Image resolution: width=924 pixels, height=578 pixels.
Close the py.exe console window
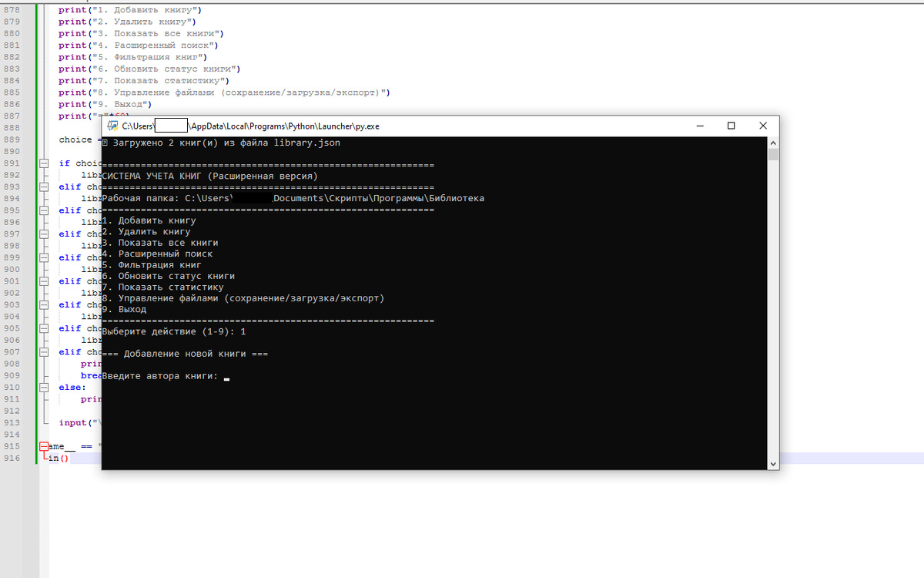(763, 126)
